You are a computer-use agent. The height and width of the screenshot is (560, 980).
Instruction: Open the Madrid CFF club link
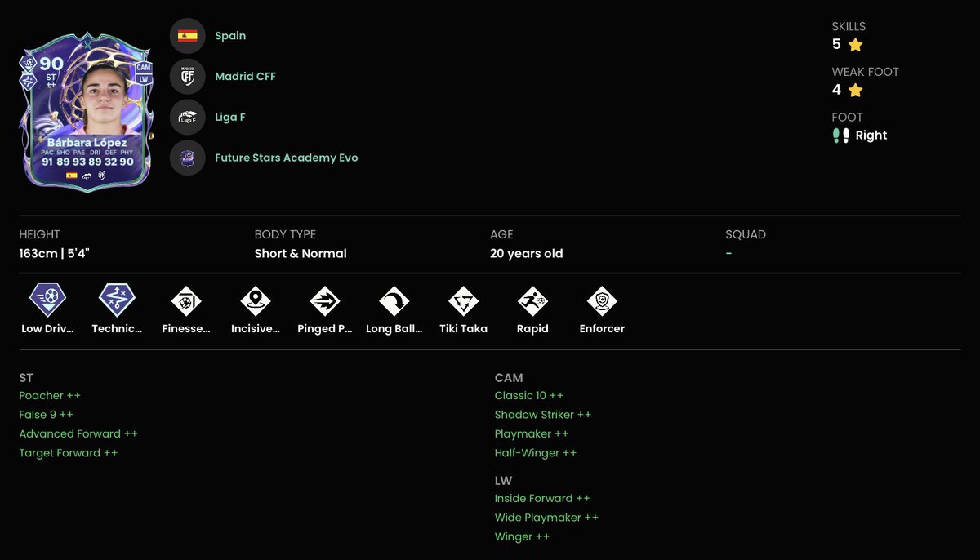[x=246, y=77]
